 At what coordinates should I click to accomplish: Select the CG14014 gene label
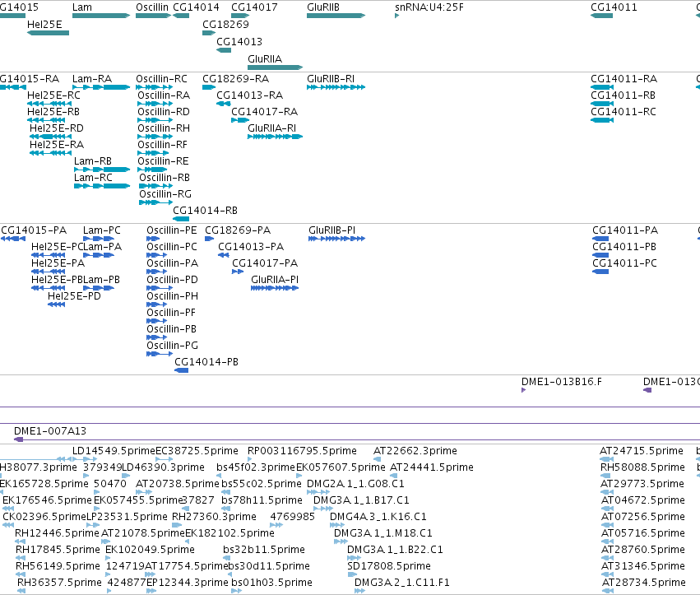point(196,7)
